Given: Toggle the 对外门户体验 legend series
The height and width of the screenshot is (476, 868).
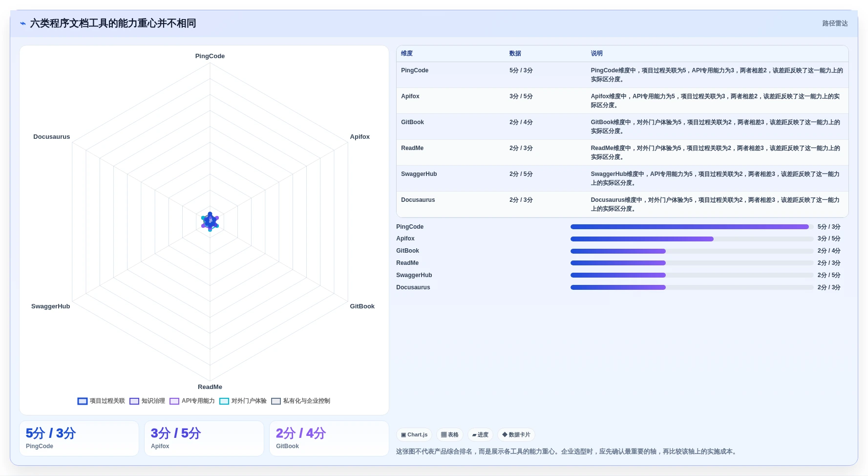Looking at the screenshot, I should [243, 401].
